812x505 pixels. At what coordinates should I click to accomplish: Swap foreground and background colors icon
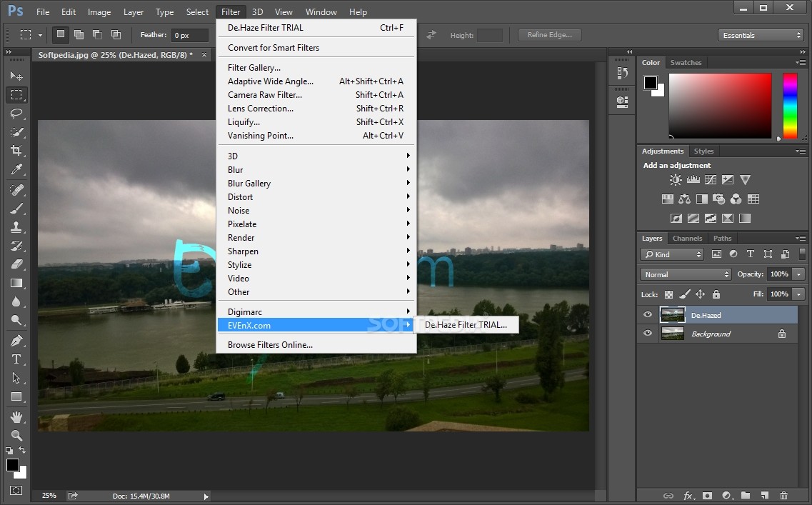(x=22, y=450)
